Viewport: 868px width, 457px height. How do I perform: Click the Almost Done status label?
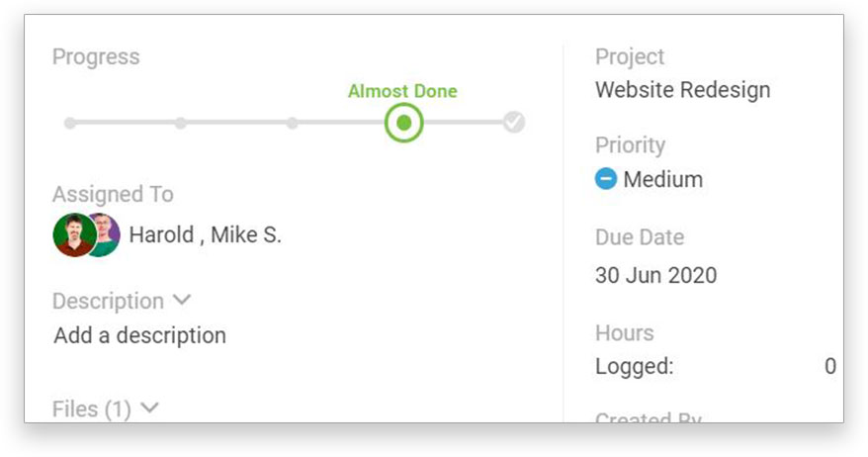click(402, 91)
